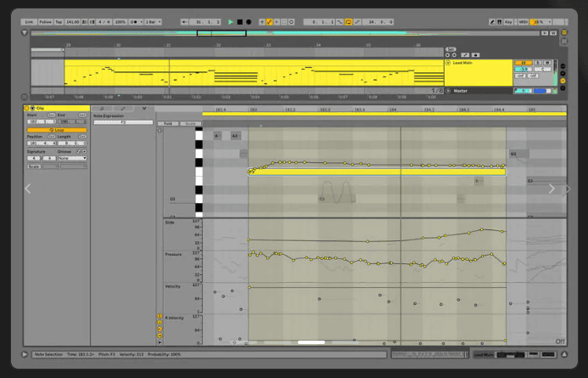
Task: Click the first yellow expression lane toggle icon
Action: (160, 317)
